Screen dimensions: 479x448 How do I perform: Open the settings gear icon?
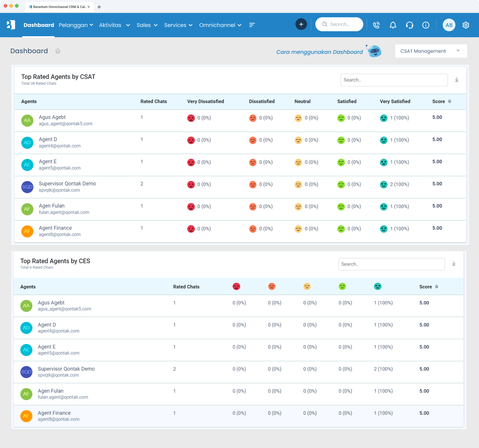[x=466, y=25]
